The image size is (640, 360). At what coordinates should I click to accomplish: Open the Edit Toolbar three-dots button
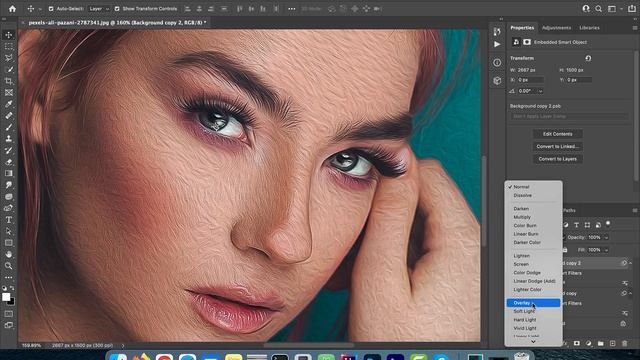click(x=9, y=278)
